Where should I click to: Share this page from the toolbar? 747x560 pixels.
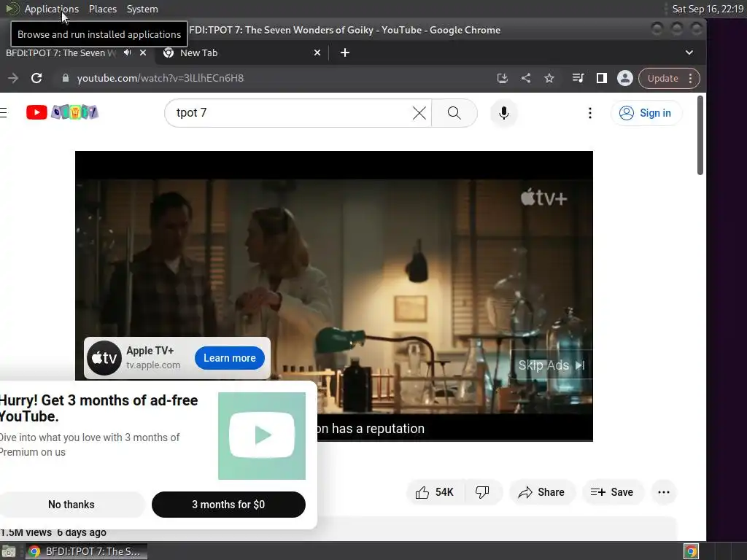pos(526,78)
